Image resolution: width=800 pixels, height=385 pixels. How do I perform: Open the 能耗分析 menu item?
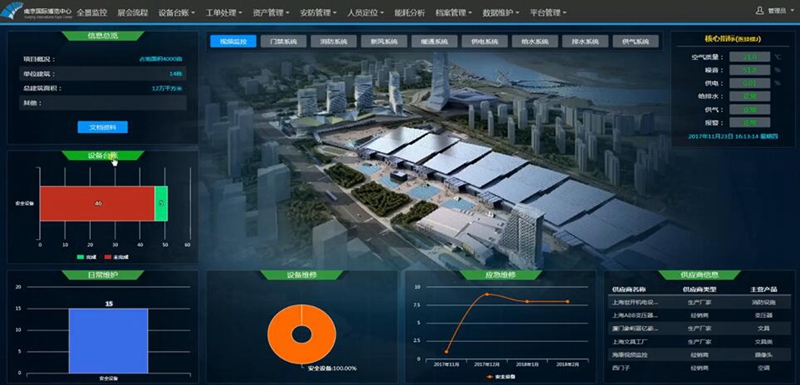pyautogui.click(x=409, y=12)
